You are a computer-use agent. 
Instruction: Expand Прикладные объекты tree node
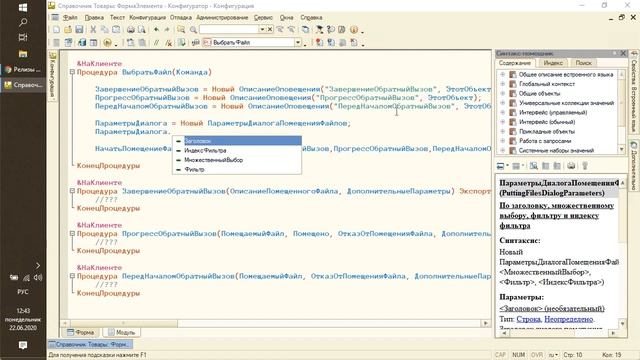click(502, 131)
